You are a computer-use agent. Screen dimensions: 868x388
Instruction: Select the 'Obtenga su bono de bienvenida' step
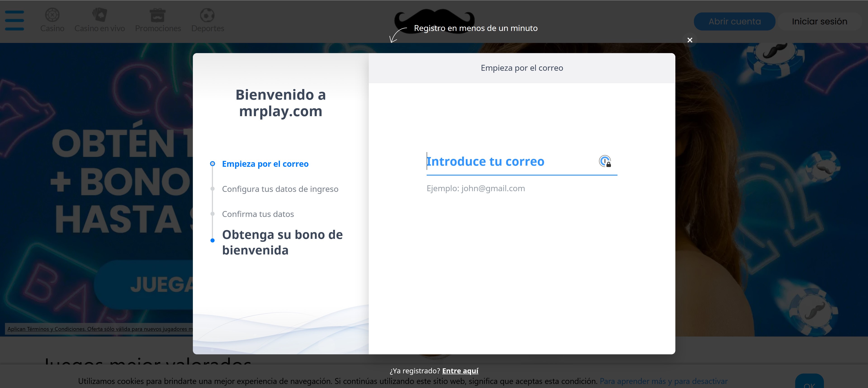(x=282, y=242)
